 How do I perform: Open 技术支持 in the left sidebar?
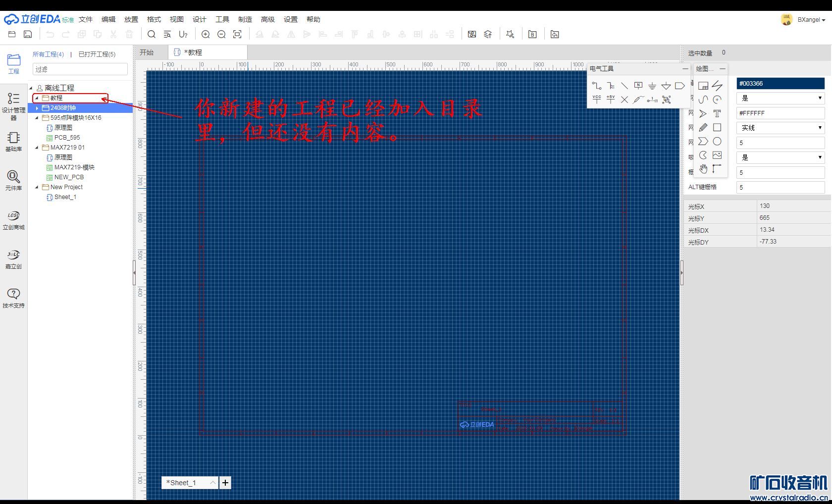click(x=13, y=298)
